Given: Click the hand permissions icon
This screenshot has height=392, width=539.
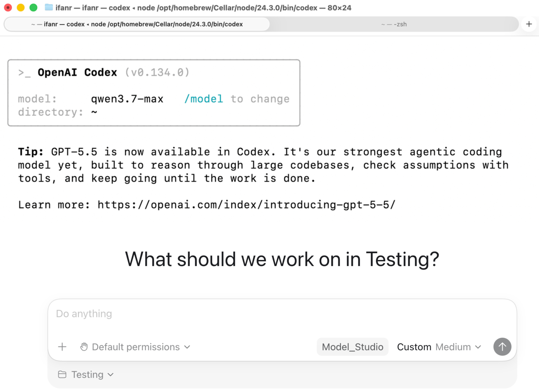Looking at the screenshot, I should click(84, 347).
